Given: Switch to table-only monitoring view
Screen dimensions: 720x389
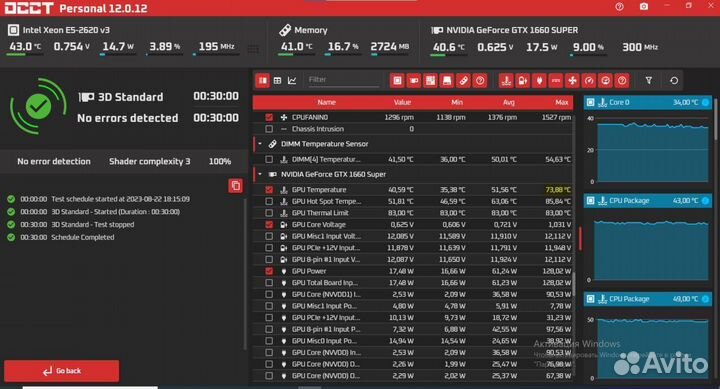Looking at the screenshot, I should pyautogui.click(x=277, y=80).
